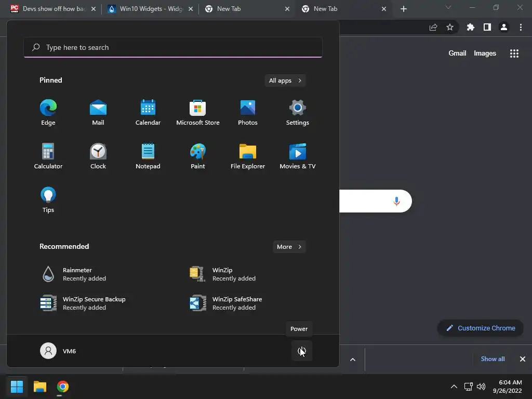Close the Win10 Widgets tab
This screenshot has height=399, width=532.
191,9
